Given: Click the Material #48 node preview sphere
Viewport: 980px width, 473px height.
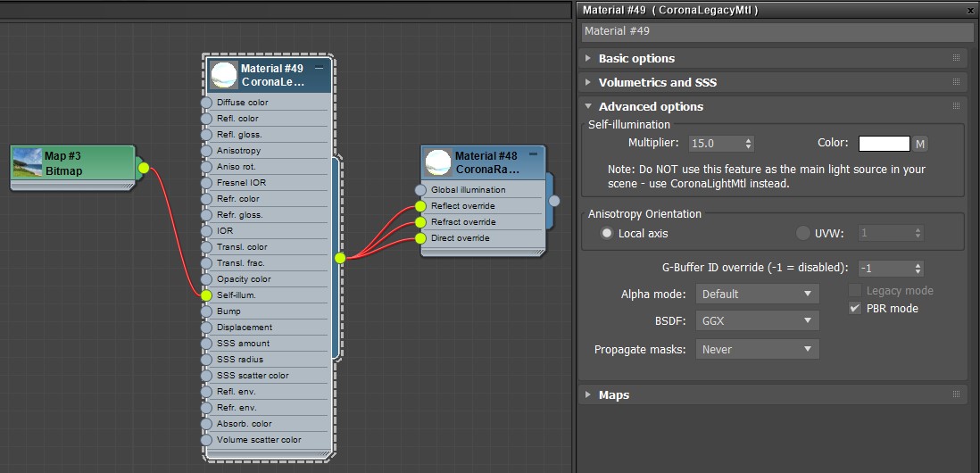Looking at the screenshot, I should [438, 162].
